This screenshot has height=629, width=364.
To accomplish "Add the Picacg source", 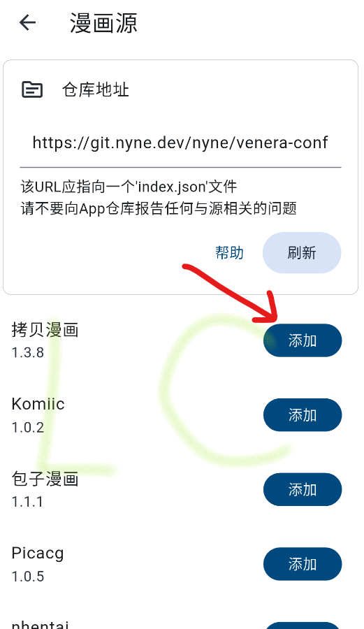I will tap(303, 564).
